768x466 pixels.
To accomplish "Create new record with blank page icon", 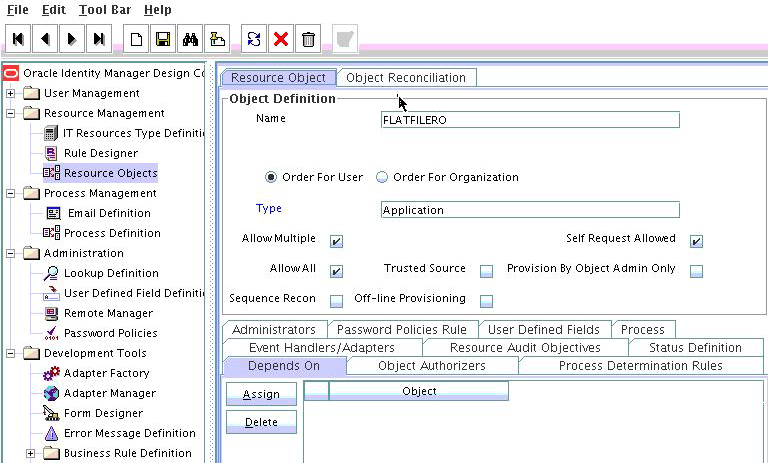I will 136,39.
